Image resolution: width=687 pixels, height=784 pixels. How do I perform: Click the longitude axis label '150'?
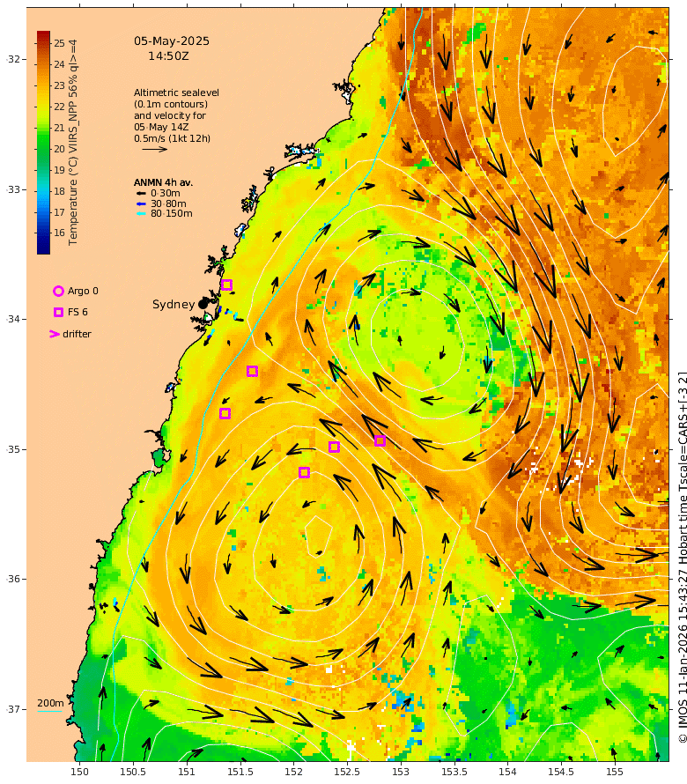click(x=79, y=772)
